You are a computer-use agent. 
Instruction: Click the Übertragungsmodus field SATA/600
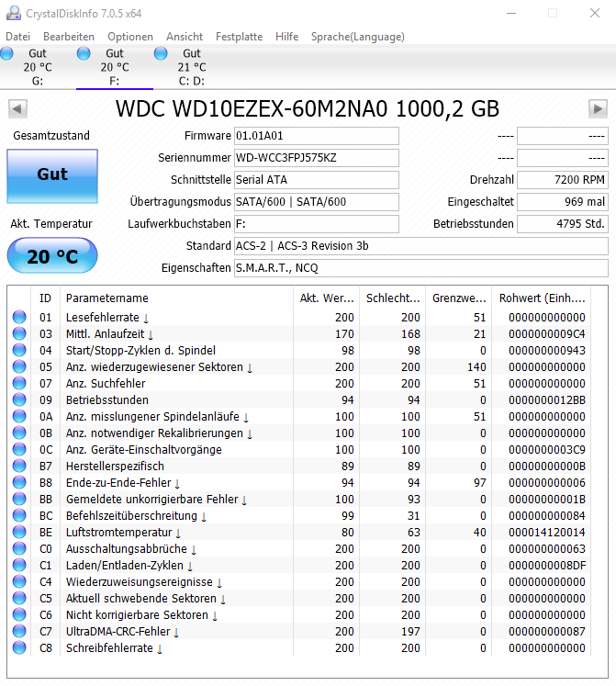[317, 202]
